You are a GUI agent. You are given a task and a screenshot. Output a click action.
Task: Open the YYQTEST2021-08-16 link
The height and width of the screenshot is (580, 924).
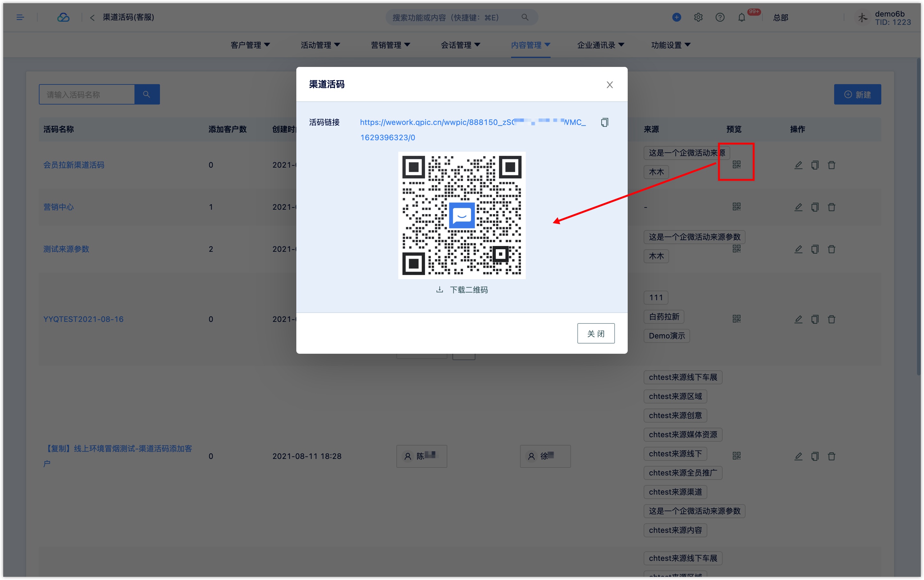pos(83,319)
